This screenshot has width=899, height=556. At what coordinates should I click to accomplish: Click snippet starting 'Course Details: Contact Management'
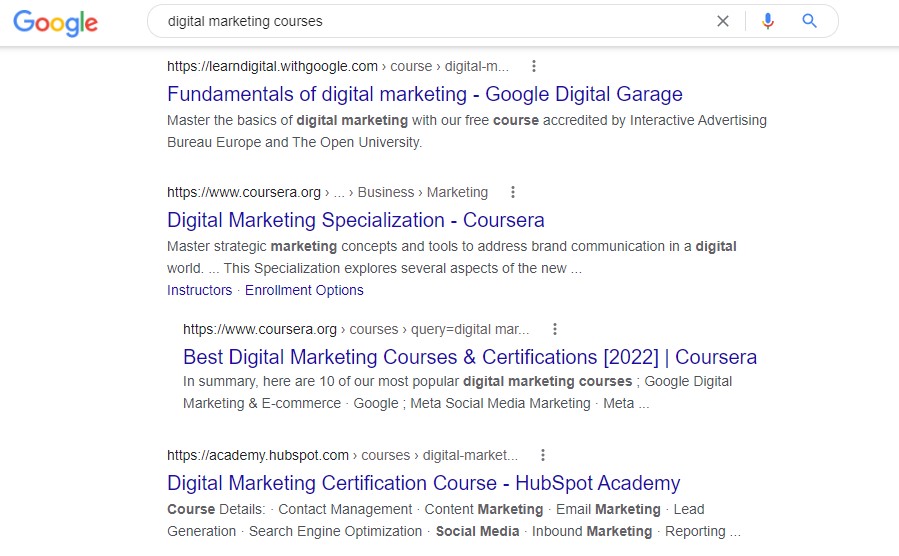pos(454,520)
